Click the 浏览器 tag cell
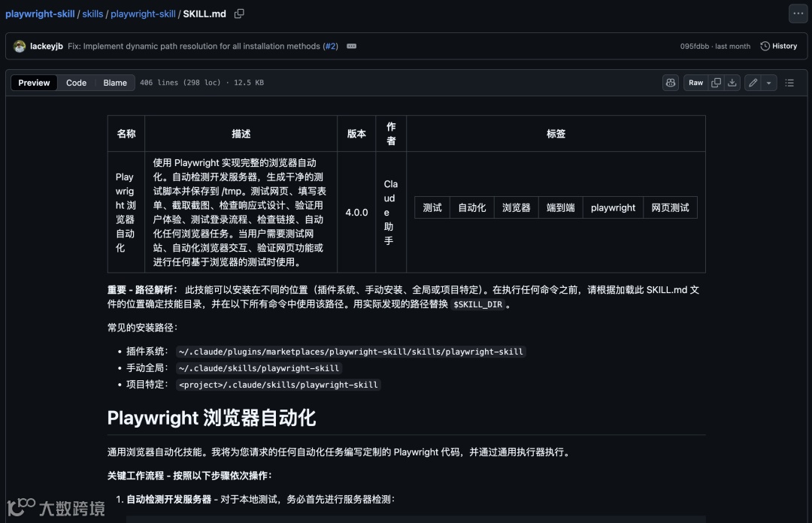812x523 pixels. click(x=517, y=207)
